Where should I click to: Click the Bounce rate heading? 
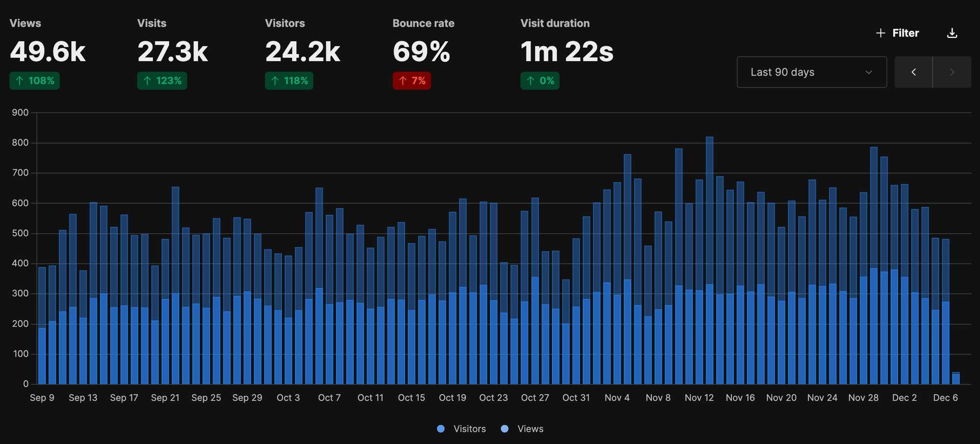(423, 23)
